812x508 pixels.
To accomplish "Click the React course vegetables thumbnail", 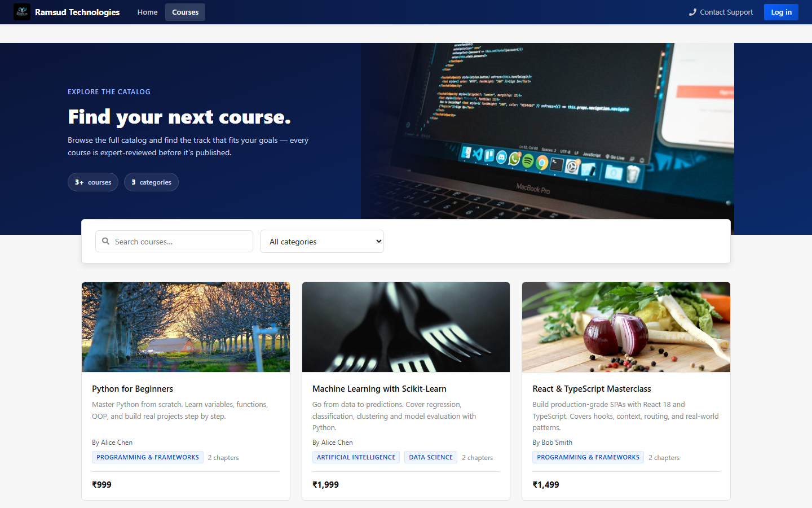I will pyautogui.click(x=626, y=327).
